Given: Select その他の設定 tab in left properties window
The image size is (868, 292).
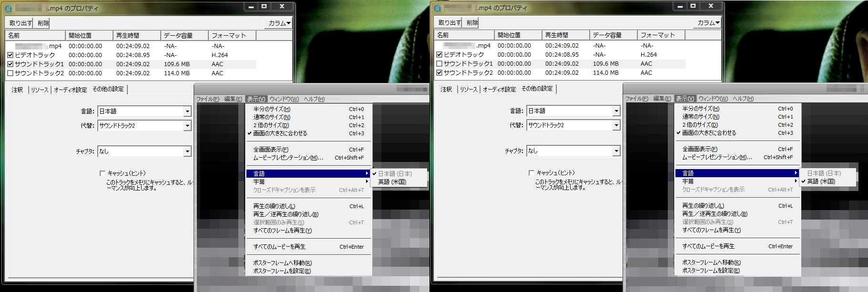Looking at the screenshot, I should coord(108,89).
